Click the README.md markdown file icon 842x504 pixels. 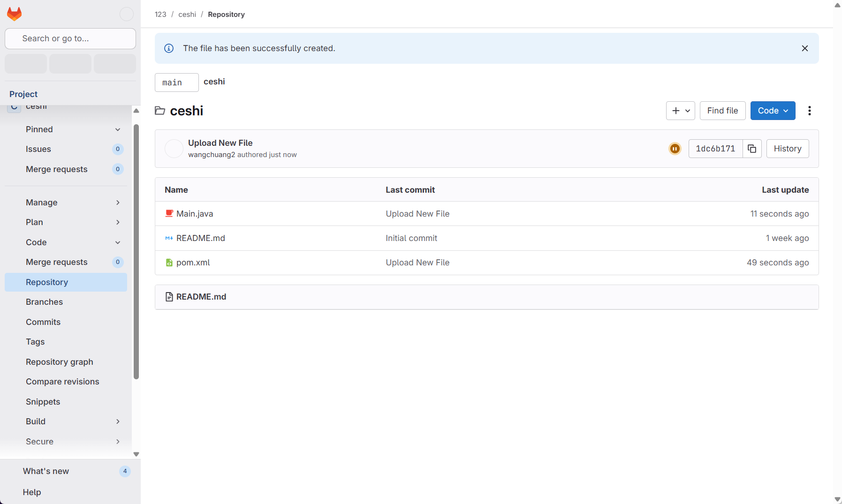pos(169,238)
